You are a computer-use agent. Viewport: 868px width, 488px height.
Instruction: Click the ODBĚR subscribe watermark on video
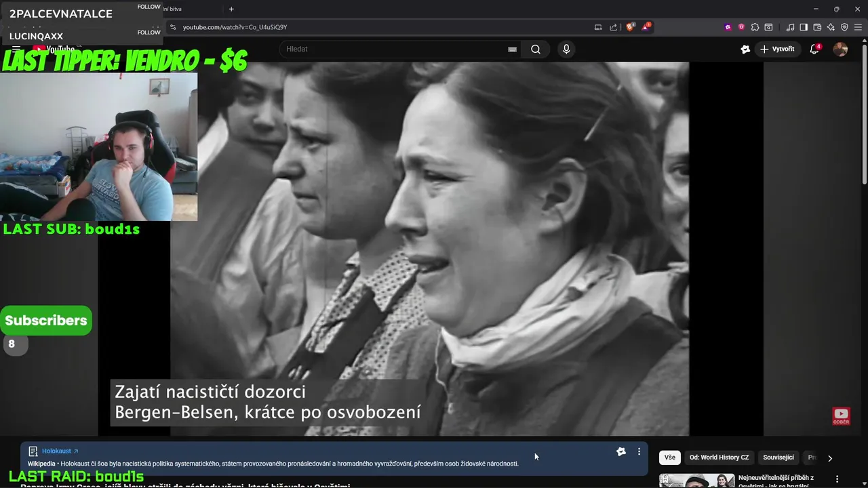(x=841, y=416)
